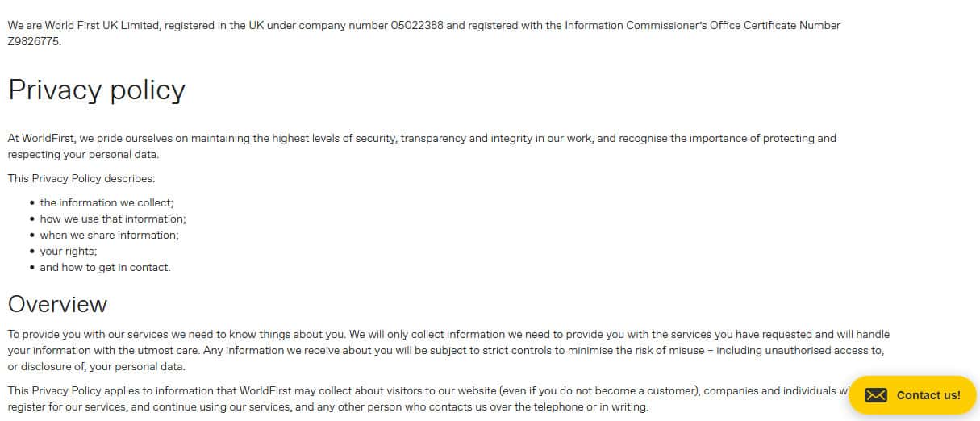980x421 pixels.
Task: Click the "This Privacy Policy describes:" line
Action: [x=81, y=178]
